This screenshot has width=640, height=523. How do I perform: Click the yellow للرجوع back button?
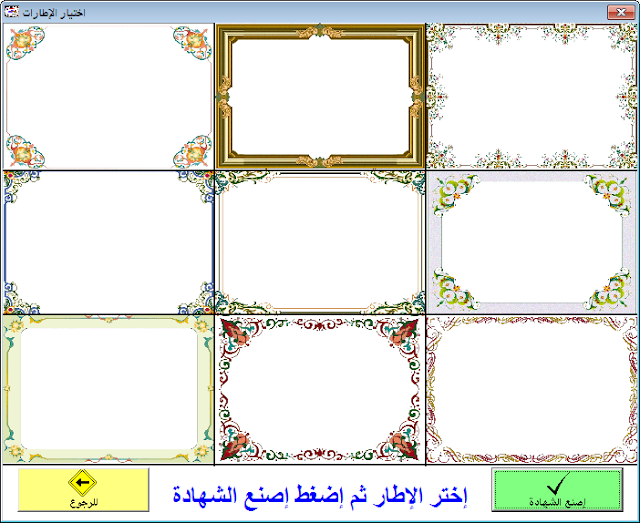coord(83,490)
